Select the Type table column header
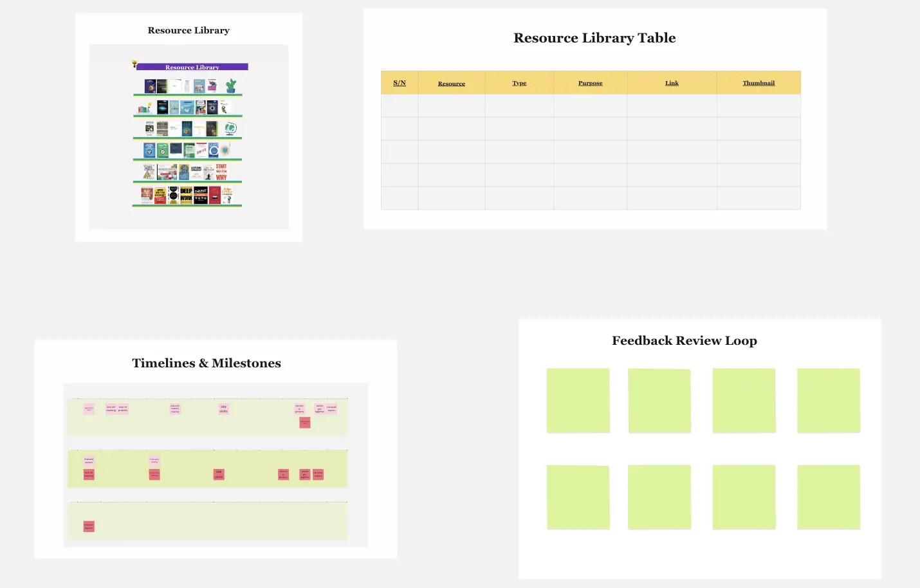The height and width of the screenshot is (588, 920). click(x=519, y=83)
